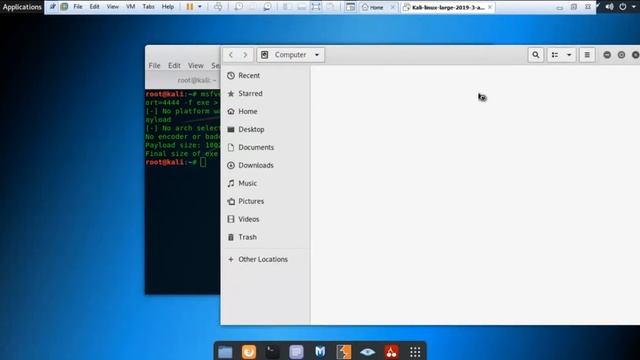Launch Metasploit from the dock
Screen dimensions: 640x360
pyautogui.click(x=320, y=352)
